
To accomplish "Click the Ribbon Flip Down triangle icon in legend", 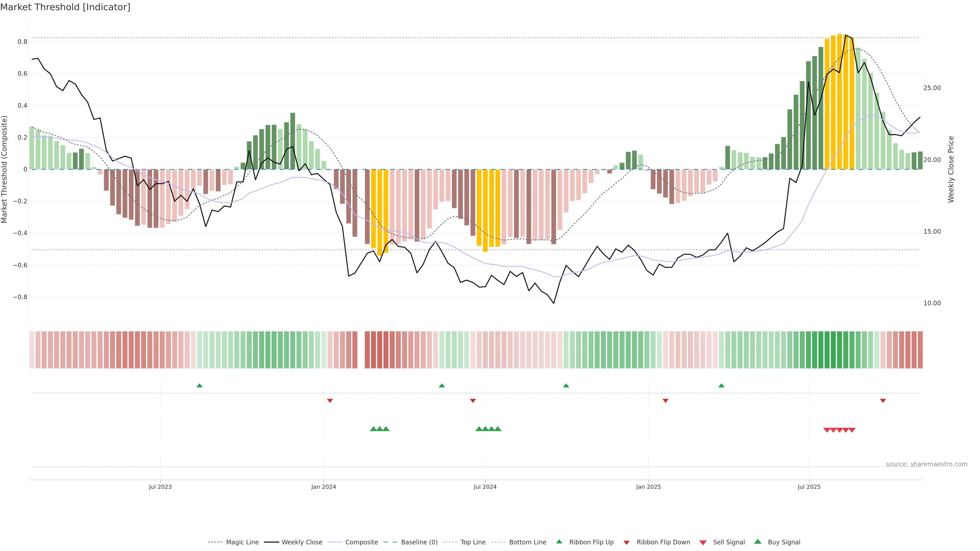I will click(627, 542).
